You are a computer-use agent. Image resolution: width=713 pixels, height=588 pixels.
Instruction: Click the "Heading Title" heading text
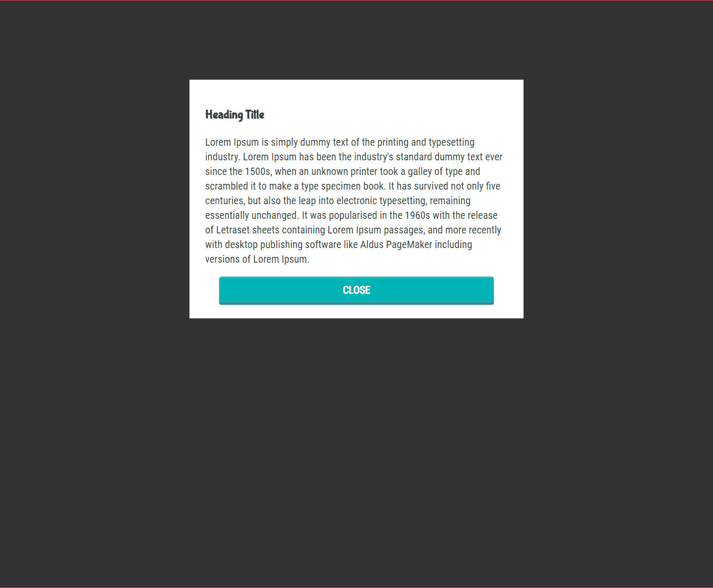(x=235, y=115)
